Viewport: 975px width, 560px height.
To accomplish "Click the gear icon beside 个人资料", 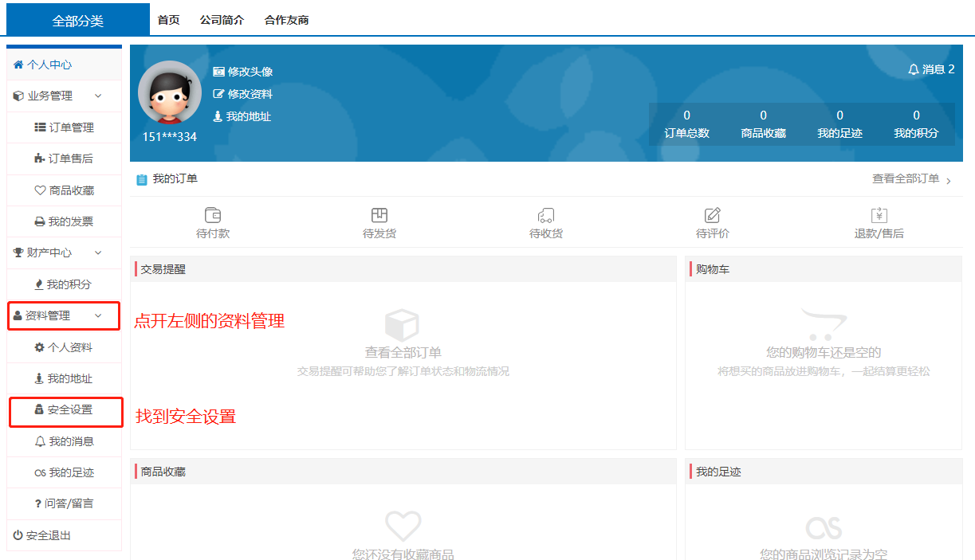I will [x=39, y=347].
